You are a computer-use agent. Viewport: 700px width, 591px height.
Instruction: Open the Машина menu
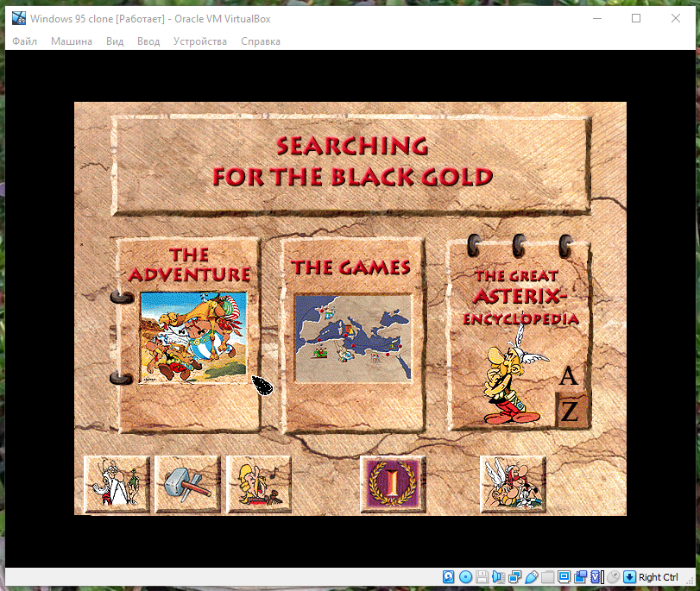72,41
